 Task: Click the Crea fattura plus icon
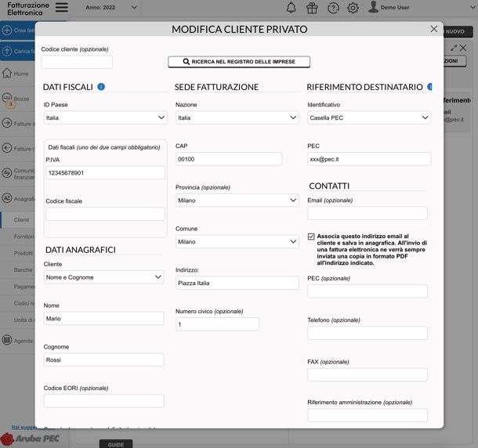(7, 31)
